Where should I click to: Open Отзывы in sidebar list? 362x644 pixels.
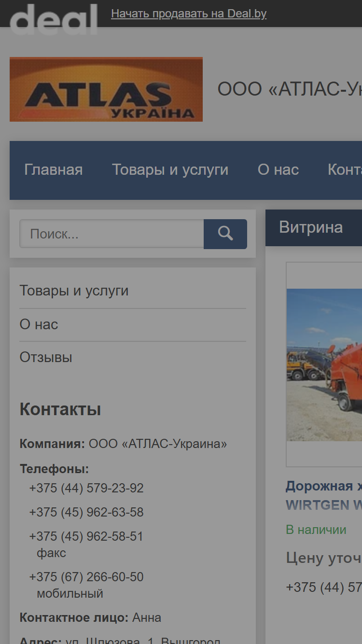coord(46,357)
